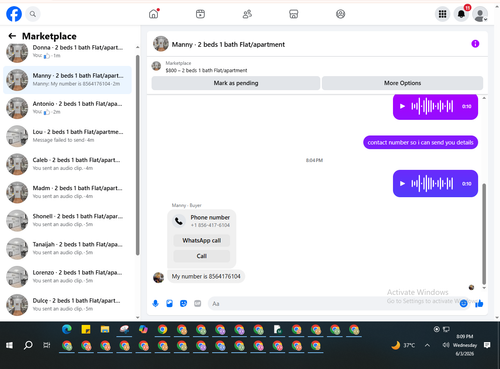This screenshot has height=369, width=500.
Task: Open Sticky Notes from taskbar
Action: tap(86, 329)
